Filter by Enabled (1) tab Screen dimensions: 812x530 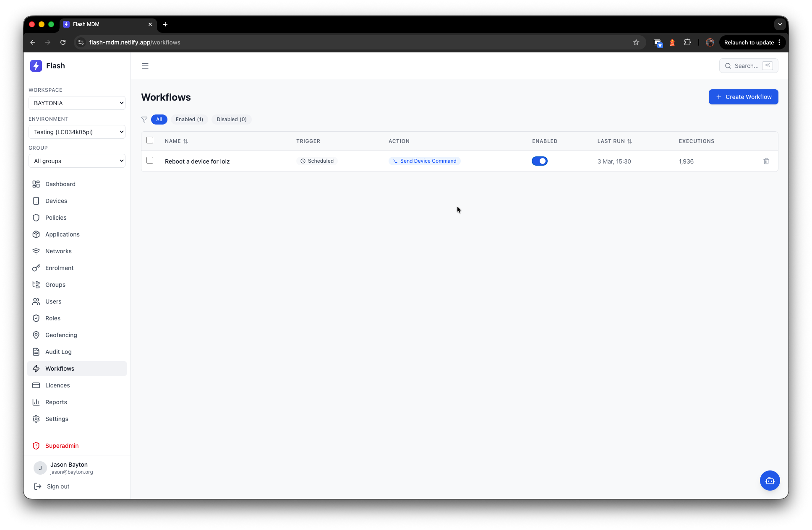click(189, 120)
